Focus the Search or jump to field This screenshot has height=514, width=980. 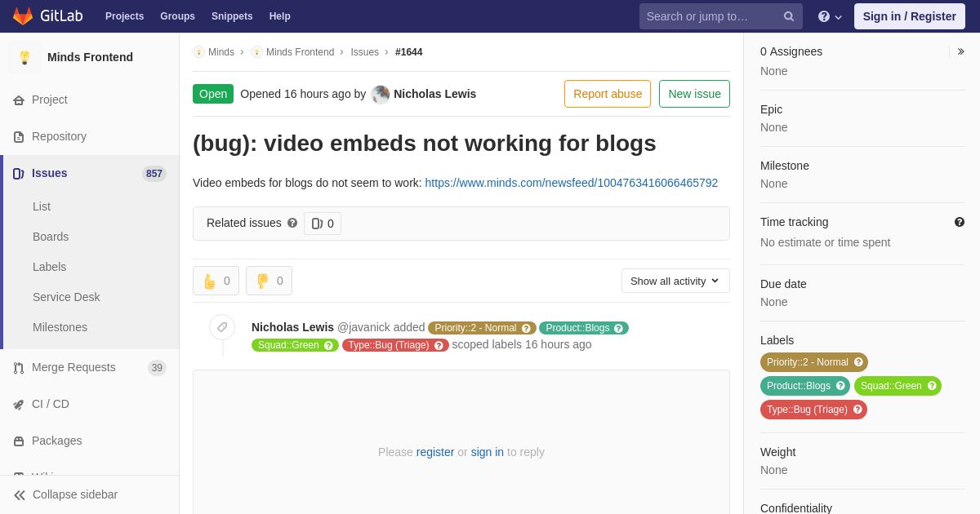[710, 16]
